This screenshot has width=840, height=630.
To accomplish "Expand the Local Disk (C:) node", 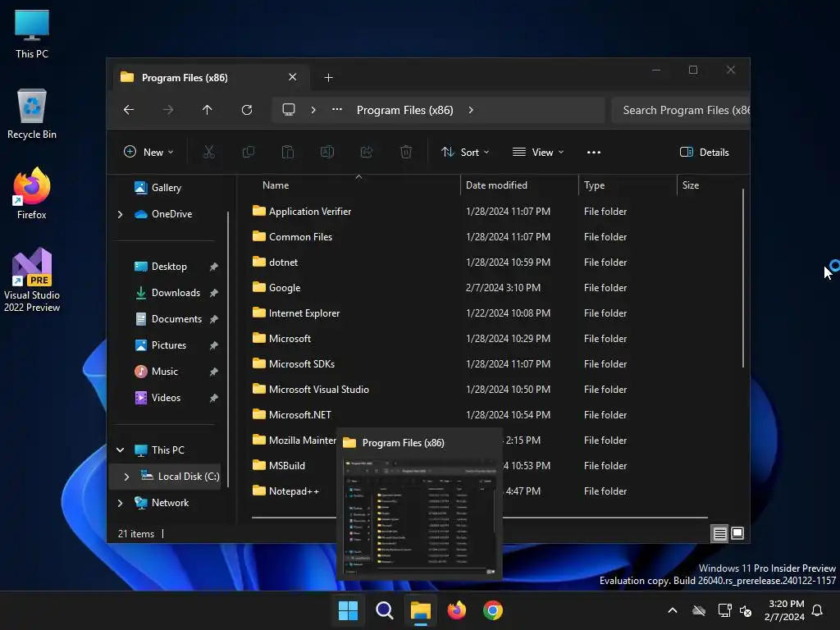I will tap(126, 477).
